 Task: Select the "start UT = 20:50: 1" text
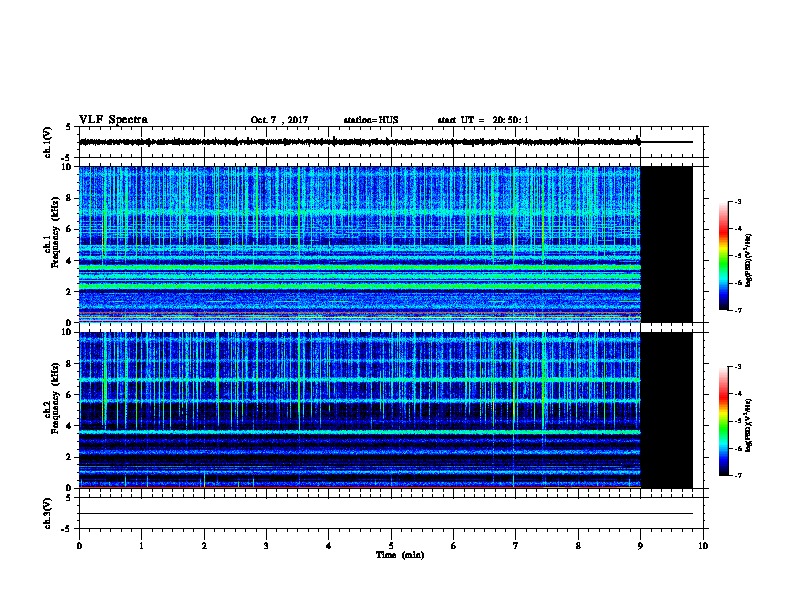click(x=483, y=120)
